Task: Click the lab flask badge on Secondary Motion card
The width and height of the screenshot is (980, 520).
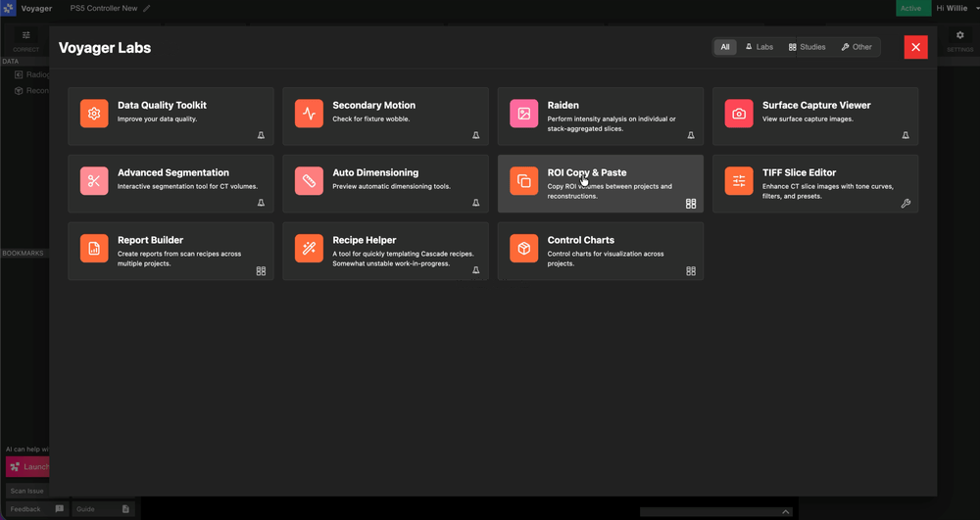Action: [475, 135]
